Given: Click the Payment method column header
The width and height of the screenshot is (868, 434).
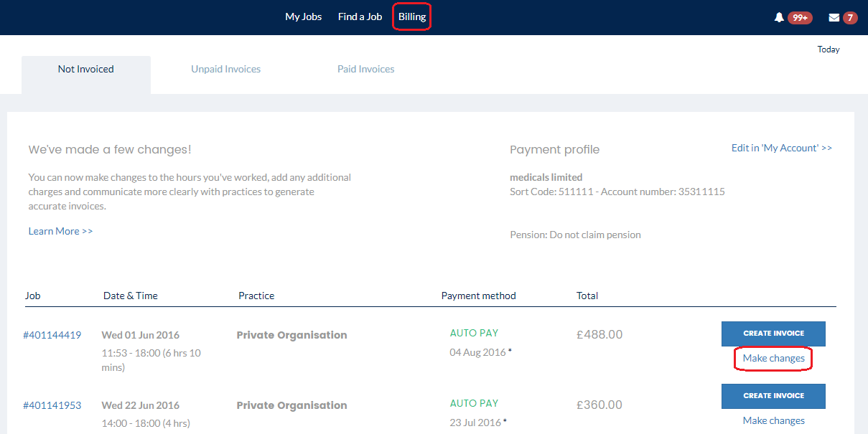Looking at the screenshot, I should (479, 296).
